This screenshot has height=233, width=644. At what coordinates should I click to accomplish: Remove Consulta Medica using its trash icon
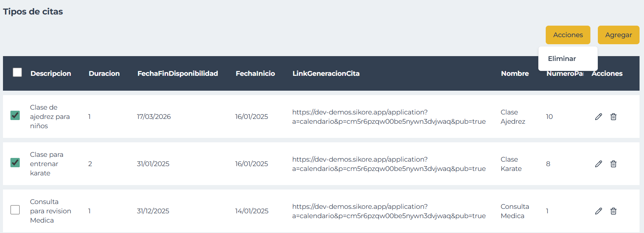613,211
